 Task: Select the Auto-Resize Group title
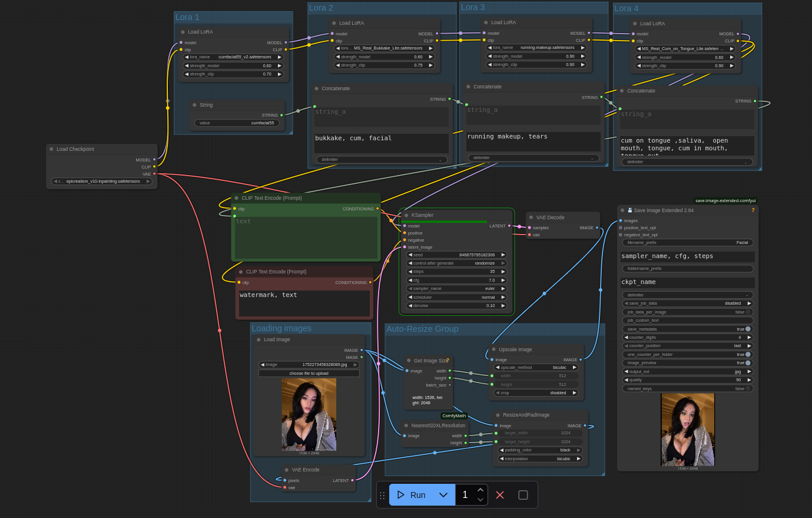[x=422, y=329]
